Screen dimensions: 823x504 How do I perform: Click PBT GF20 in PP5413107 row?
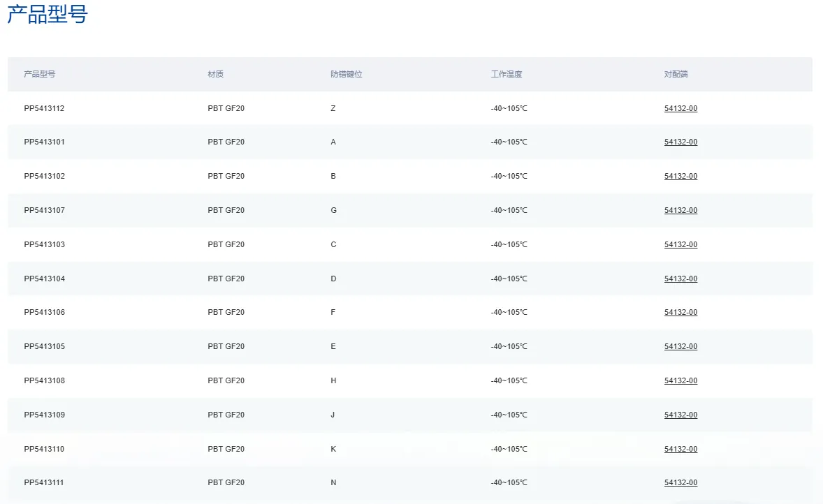click(226, 210)
